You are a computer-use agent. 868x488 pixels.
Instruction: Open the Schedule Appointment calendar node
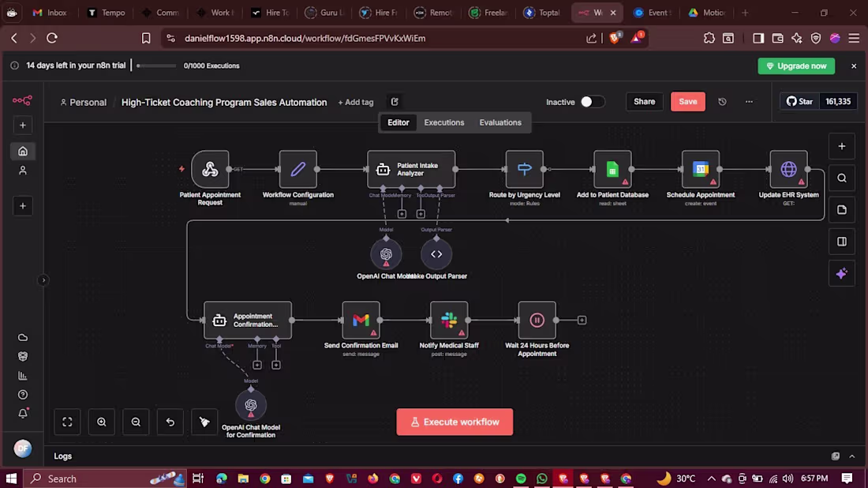(700, 169)
